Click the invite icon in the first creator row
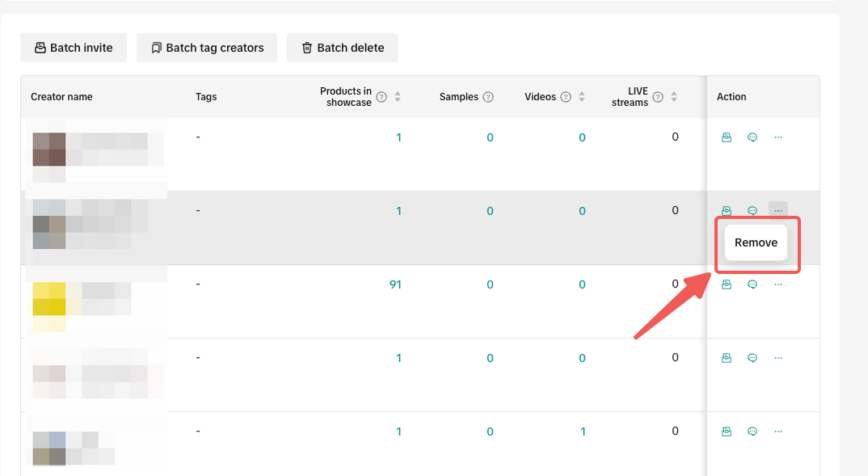Image resolution: width=868 pixels, height=476 pixels. coord(727,137)
